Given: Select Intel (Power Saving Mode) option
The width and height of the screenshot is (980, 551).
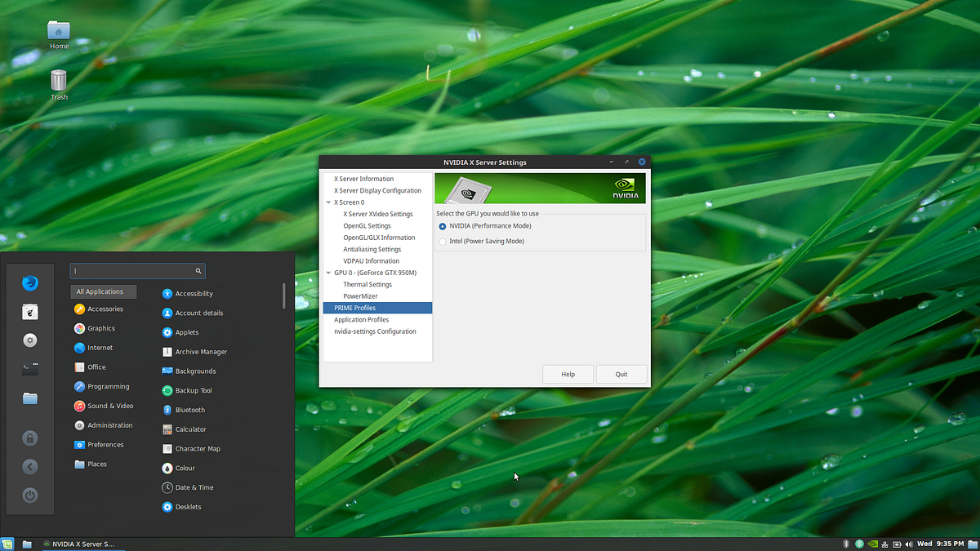Looking at the screenshot, I should tap(443, 242).
